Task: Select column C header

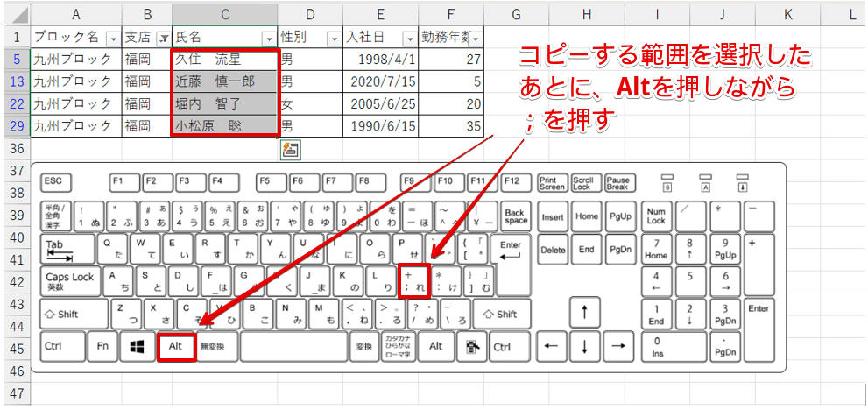Action: [225, 15]
